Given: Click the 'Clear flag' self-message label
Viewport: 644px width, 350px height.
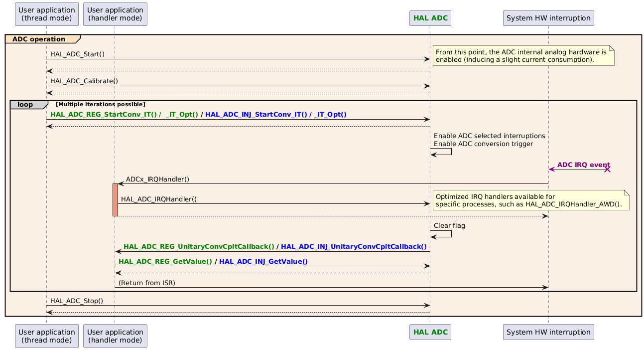Looking at the screenshot, I should pyautogui.click(x=450, y=225).
